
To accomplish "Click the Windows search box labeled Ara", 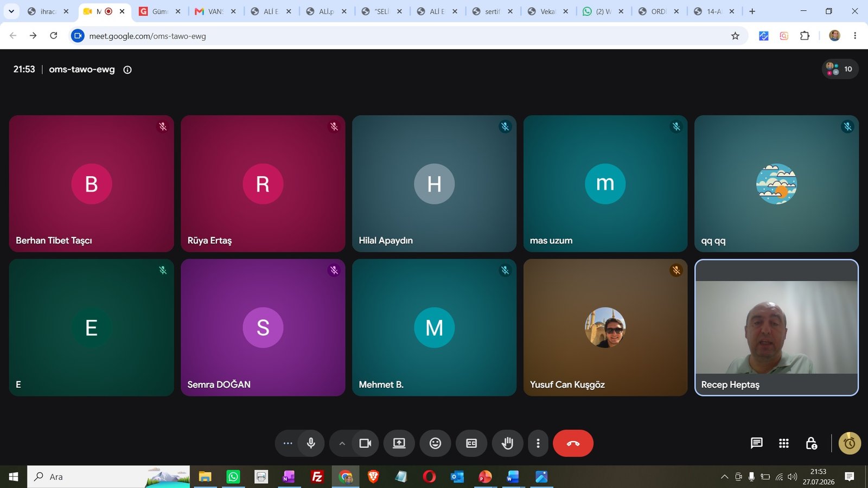I will (108, 477).
